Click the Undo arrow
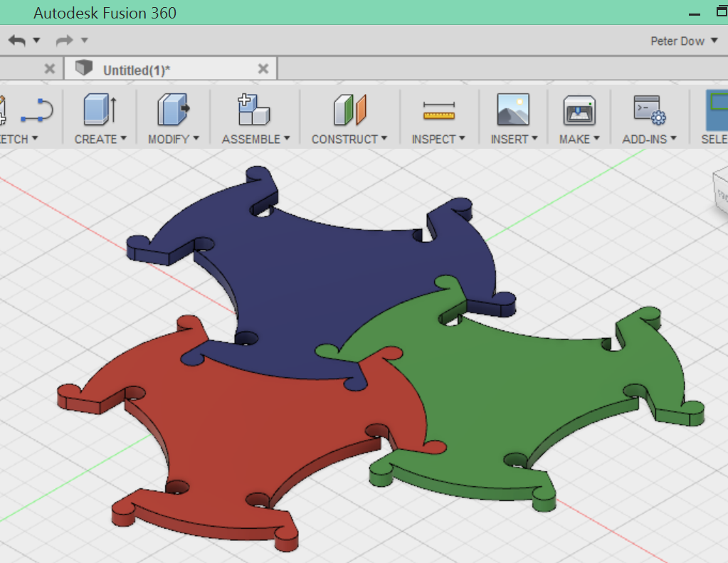Screen dimensions: 728x563 pos(16,41)
